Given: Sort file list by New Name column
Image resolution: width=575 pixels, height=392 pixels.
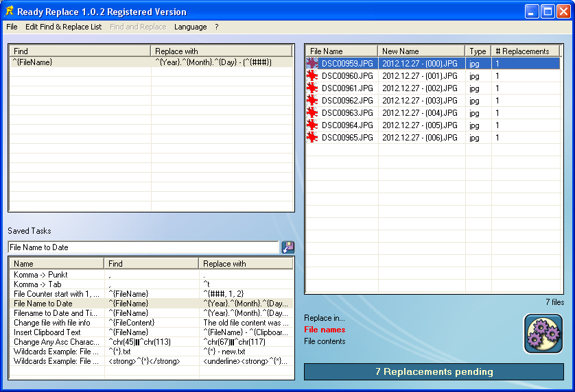Looking at the screenshot, I should (x=421, y=51).
